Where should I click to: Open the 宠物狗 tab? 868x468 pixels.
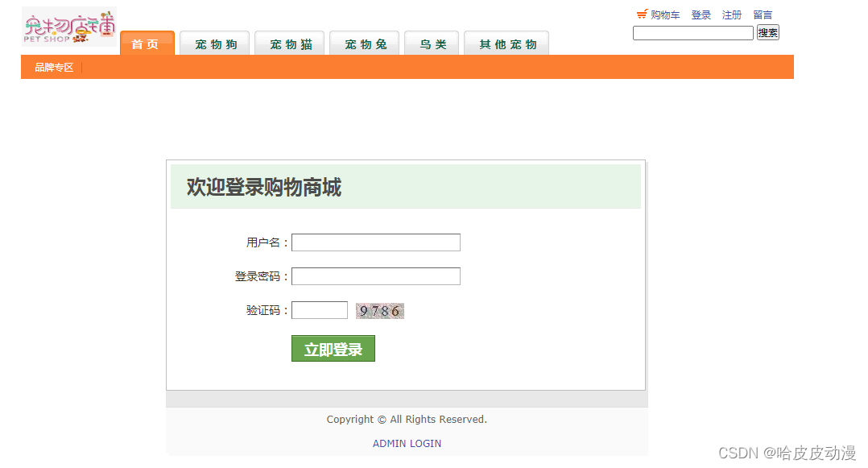click(215, 43)
